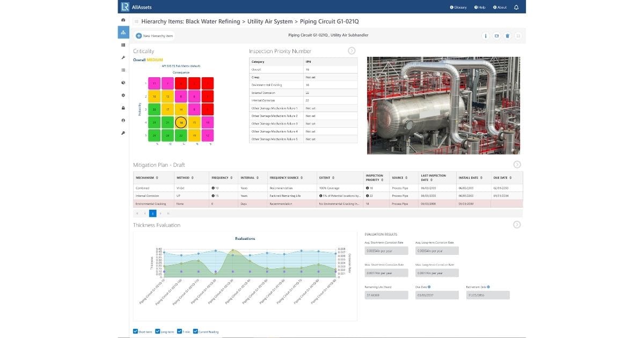Click the padlock icon in sidebar
Image resolution: width=644 pixels, height=338 pixels.
coord(123,107)
